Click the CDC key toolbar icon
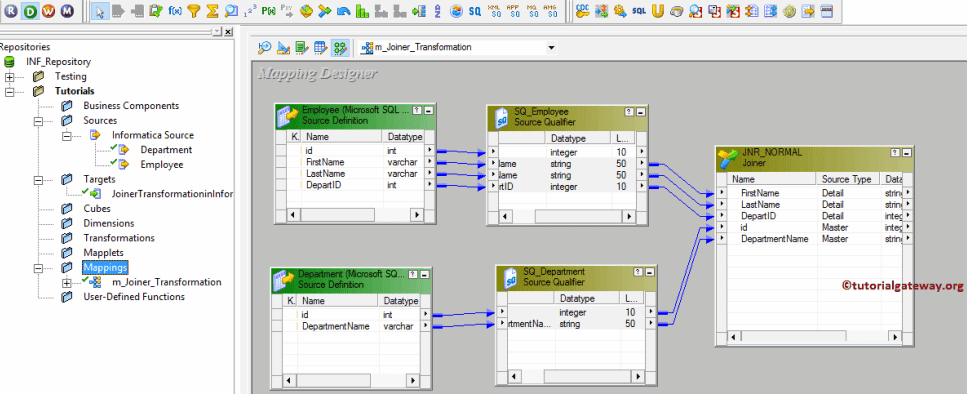The height and width of the screenshot is (394, 967). tap(582, 10)
